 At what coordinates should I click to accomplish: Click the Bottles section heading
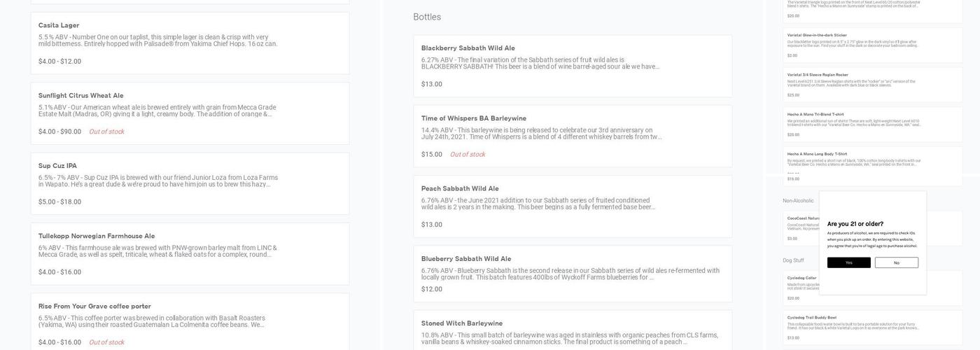point(427,17)
